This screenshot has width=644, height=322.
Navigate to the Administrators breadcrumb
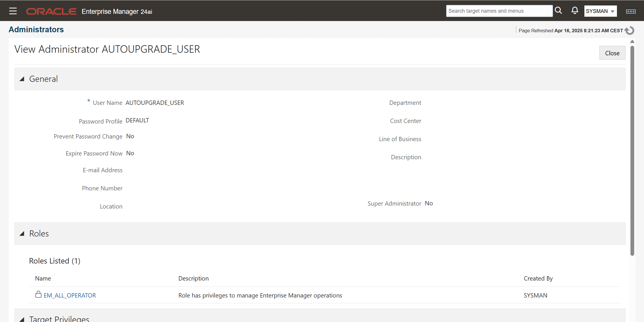click(x=36, y=29)
